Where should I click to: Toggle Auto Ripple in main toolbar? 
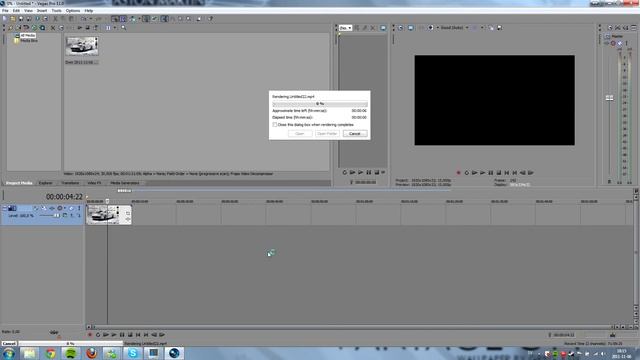coord(132,19)
